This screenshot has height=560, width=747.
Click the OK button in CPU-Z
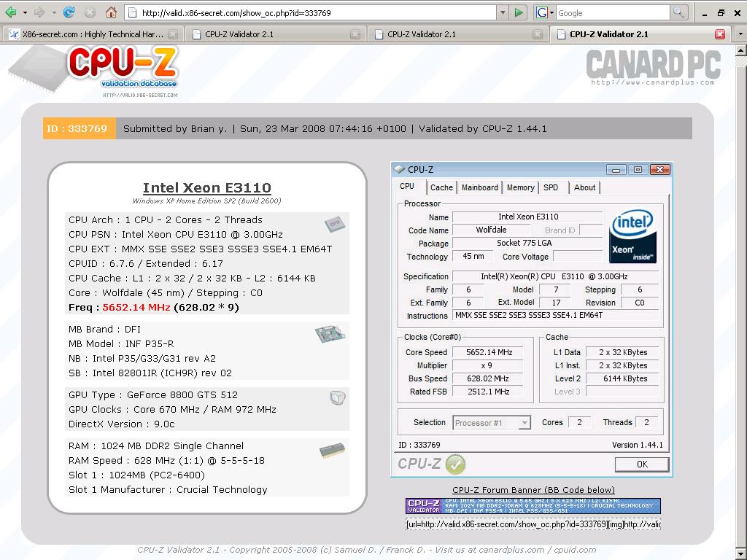[x=642, y=464]
